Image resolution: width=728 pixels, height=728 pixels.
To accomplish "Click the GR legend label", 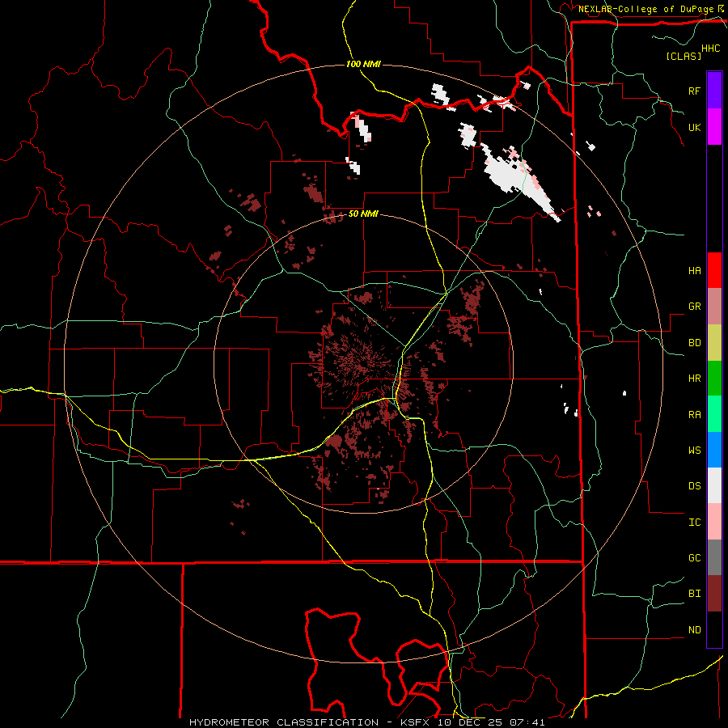I will [694, 307].
